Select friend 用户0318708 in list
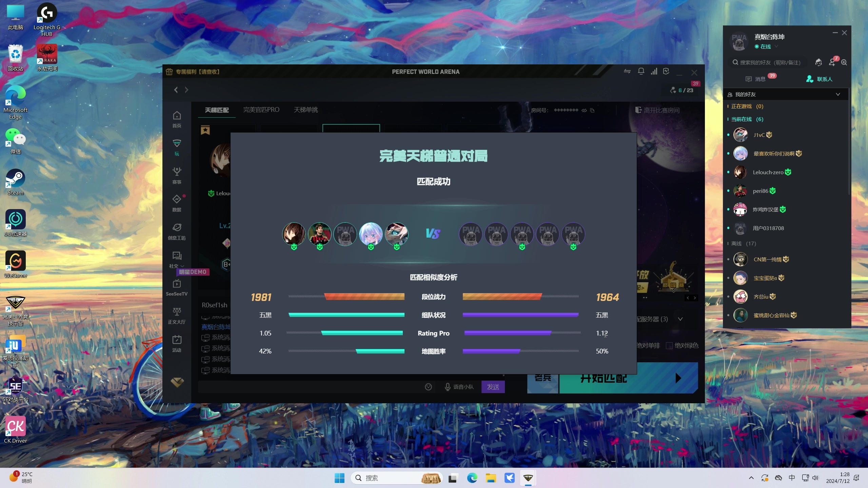This screenshot has width=868, height=488. (786, 228)
